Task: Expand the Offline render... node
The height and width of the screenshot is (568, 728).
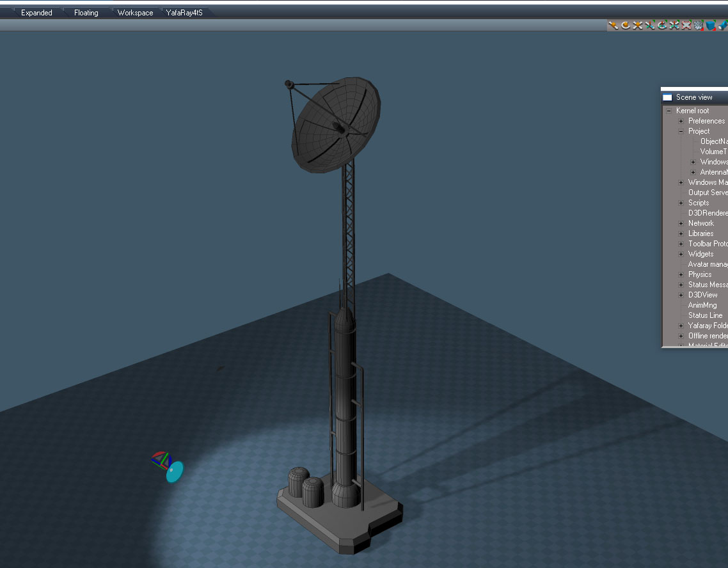Action: [681, 336]
